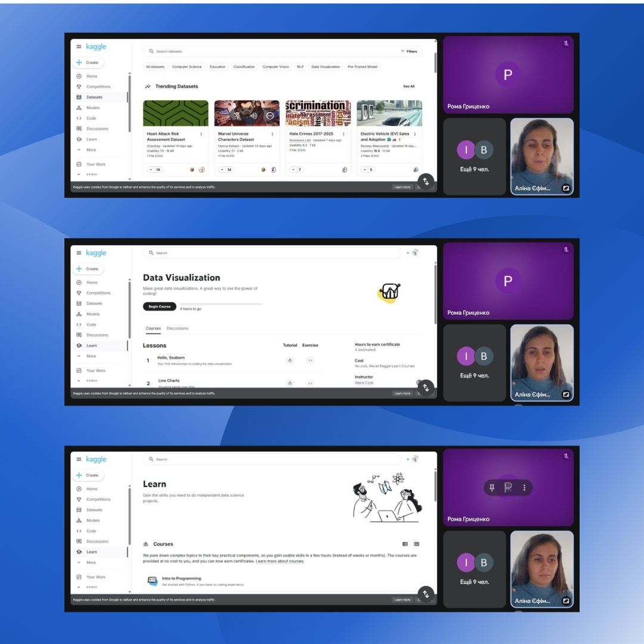This screenshot has width=644, height=644.
Task: Select the All datasets filter chip
Action: coord(155,67)
